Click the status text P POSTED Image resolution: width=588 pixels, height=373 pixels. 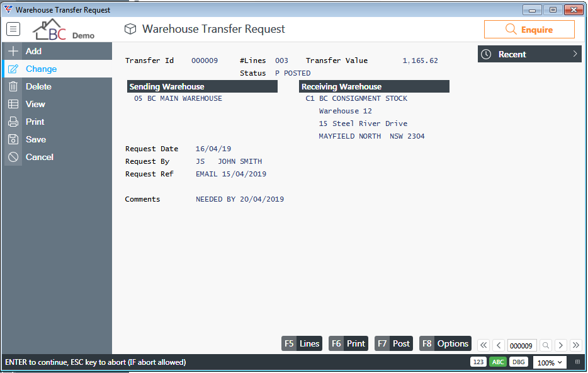[x=293, y=73]
